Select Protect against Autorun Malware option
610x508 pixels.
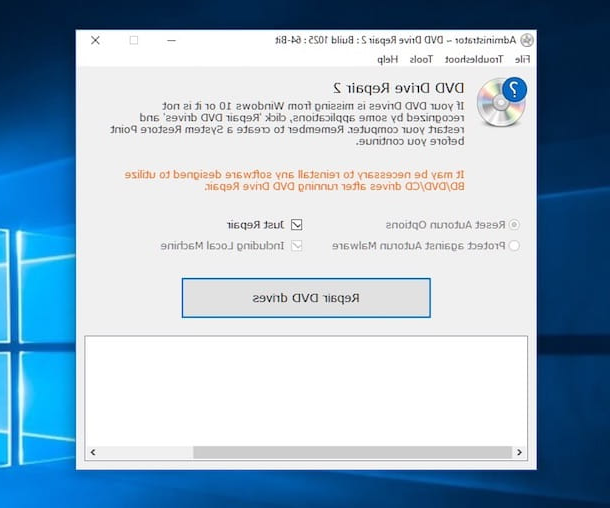click(514, 246)
